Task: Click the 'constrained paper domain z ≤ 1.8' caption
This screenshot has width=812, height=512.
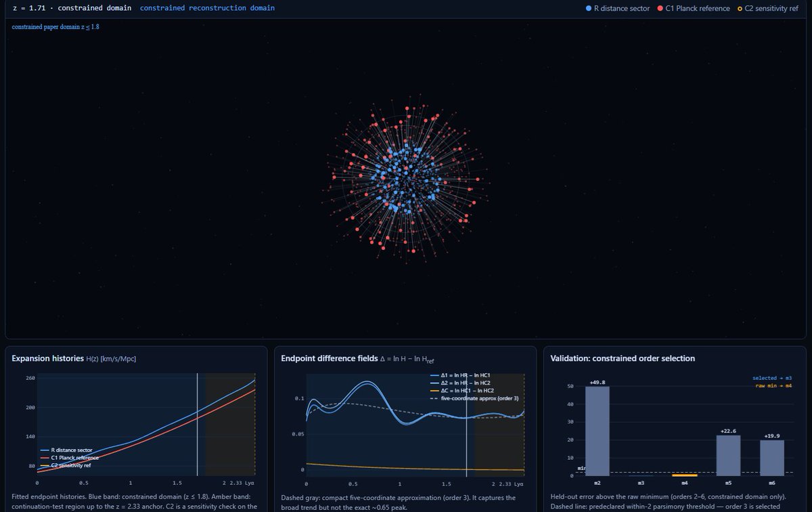Action: click(55, 27)
